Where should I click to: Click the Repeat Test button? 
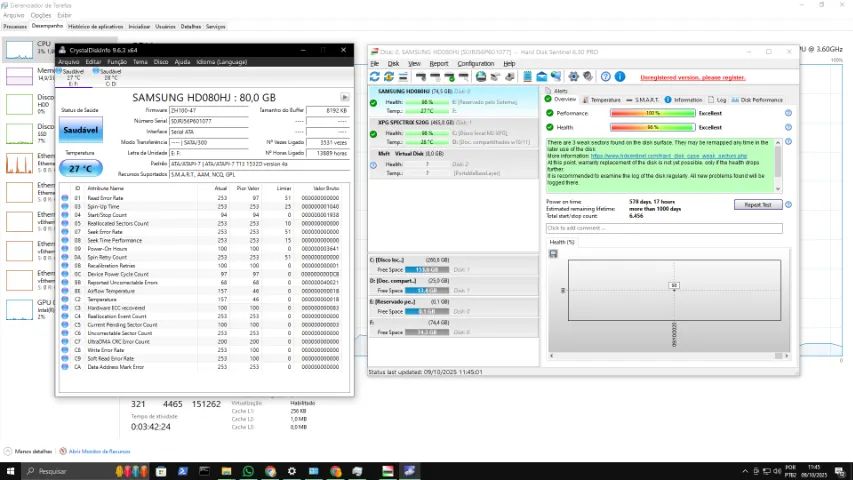[x=758, y=205]
